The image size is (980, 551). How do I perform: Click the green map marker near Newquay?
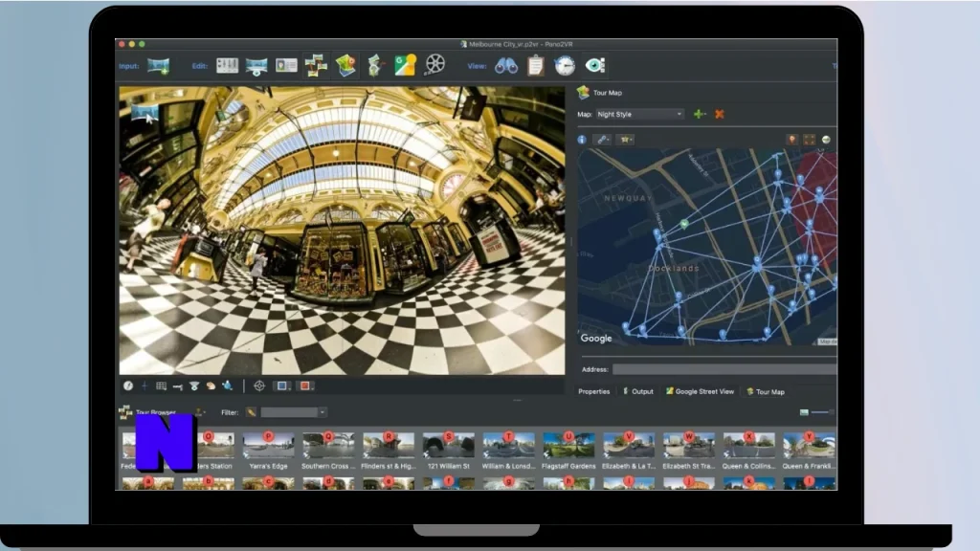coord(684,223)
